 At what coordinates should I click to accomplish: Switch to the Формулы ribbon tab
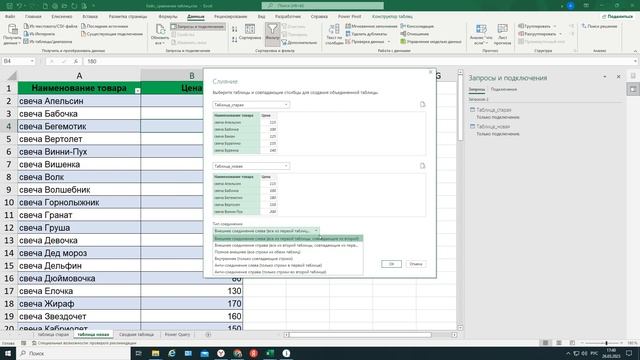pos(168,16)
